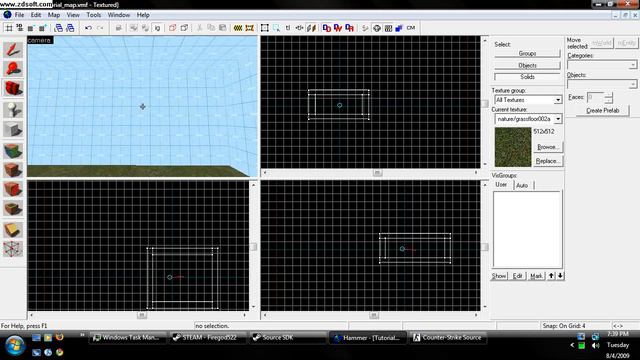
Task: Select the red arrow Selection tool
Action: [13, 50]
